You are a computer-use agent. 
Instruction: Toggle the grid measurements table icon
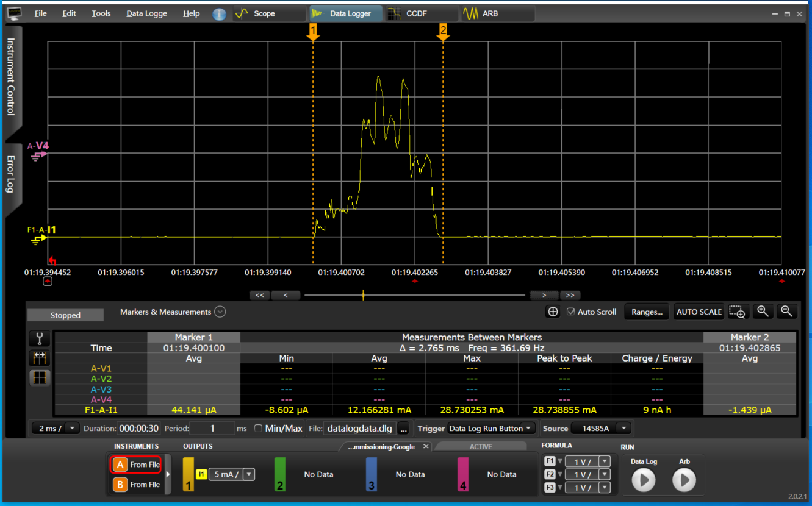point(40,377)
